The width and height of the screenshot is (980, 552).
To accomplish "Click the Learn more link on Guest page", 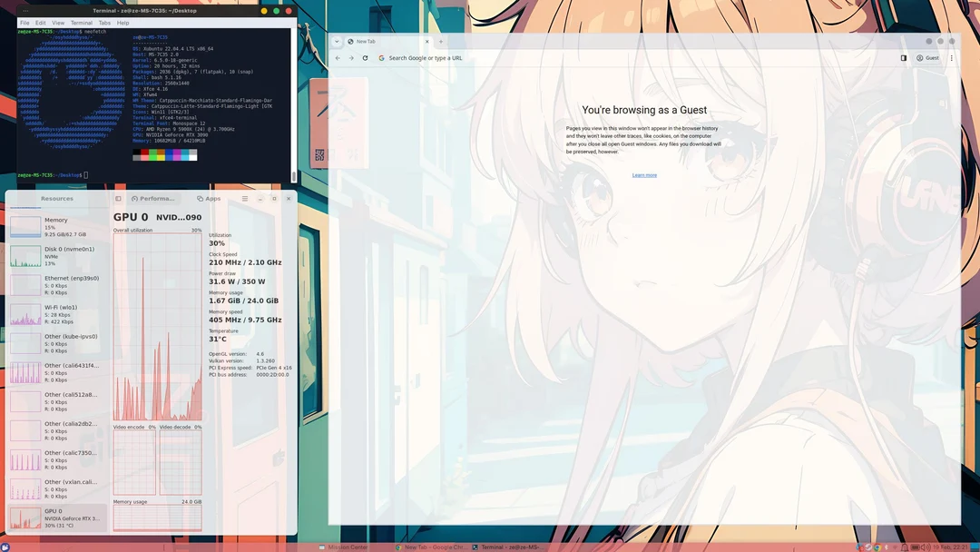I will coord(644,174).
